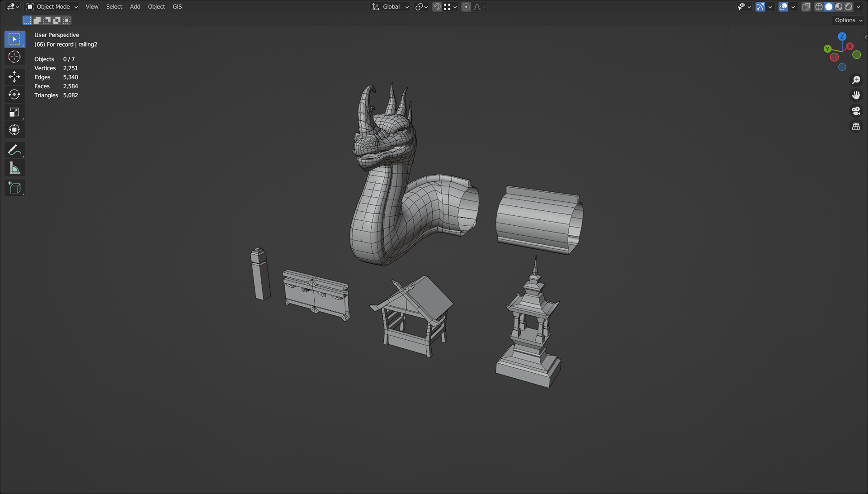Activate the Move tool
The image size is (868, 494).
point(14,76)
